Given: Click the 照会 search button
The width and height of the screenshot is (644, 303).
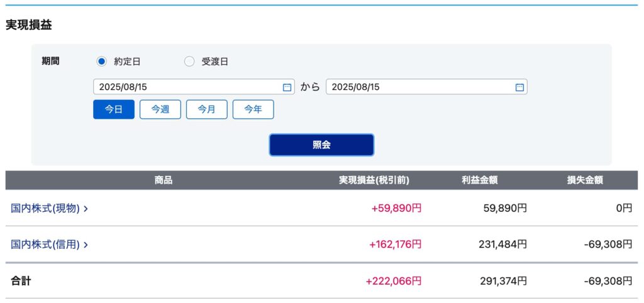Looking at the screenshot, I should (x=321, y=145).
